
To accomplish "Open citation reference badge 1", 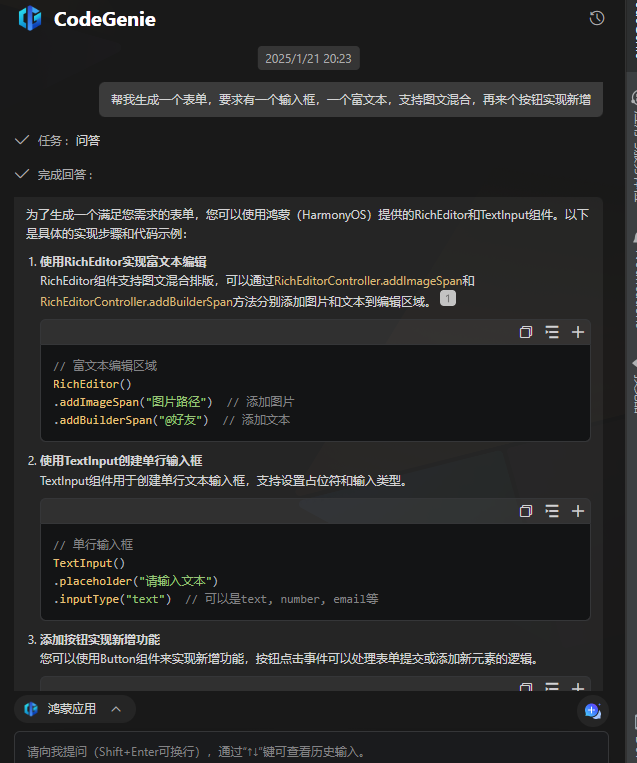I will (448, 298).
